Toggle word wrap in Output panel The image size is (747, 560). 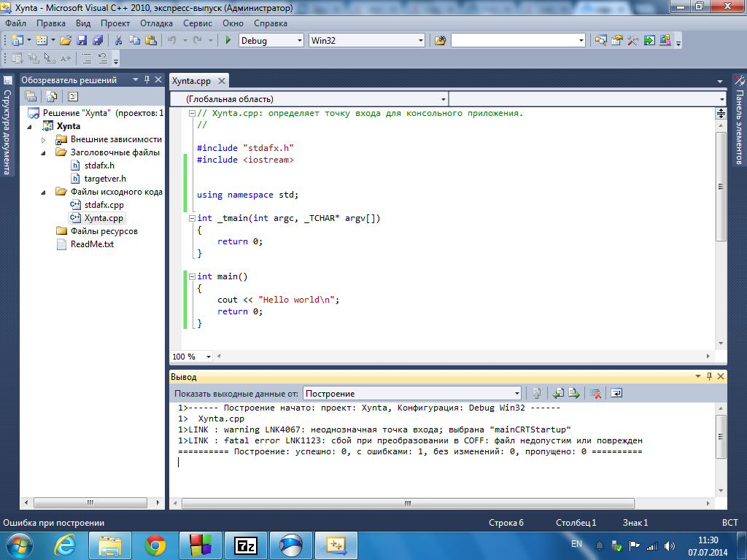(616, 394)
